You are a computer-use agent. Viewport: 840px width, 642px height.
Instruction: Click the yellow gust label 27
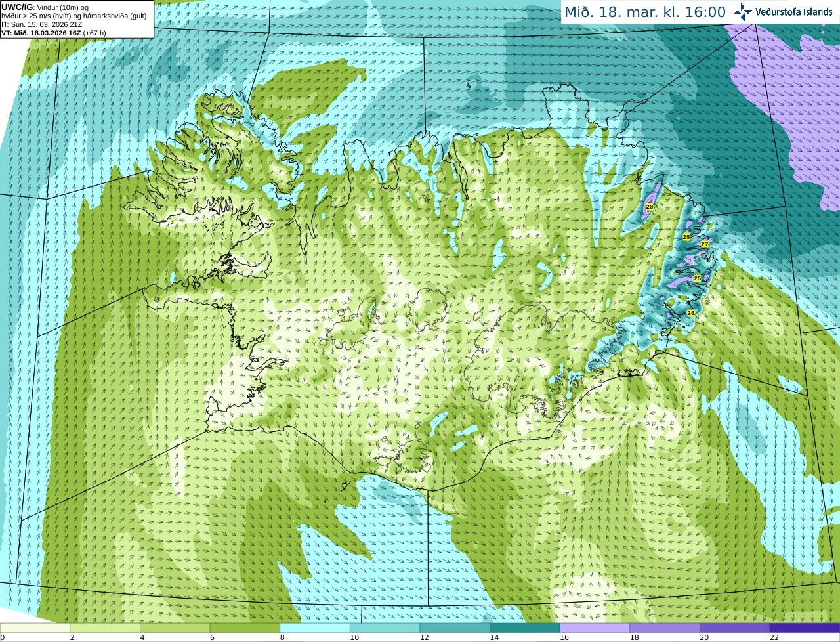(705, 244)
